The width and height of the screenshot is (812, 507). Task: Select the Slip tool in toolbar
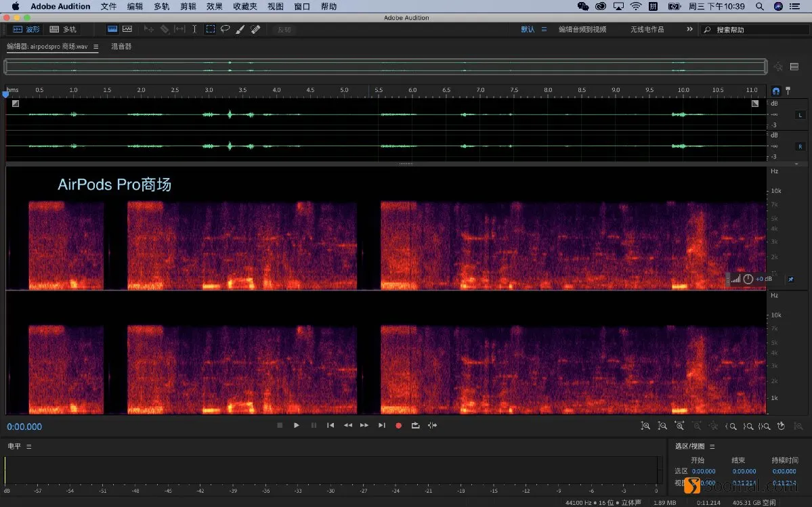point(179,30)
